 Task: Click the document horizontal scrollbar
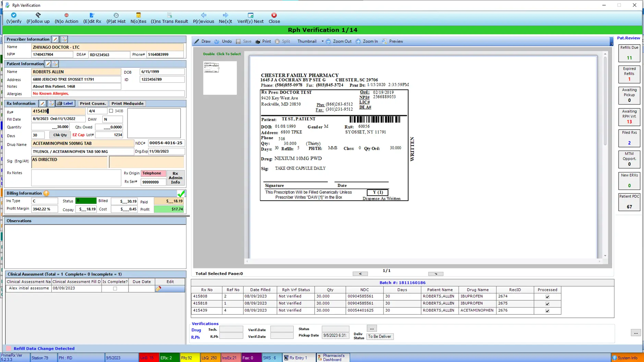pyautogui.click(x=423, y=262)
